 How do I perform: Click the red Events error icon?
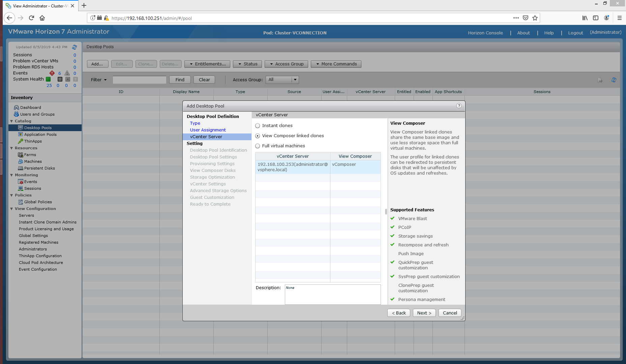tap(52, 73)
